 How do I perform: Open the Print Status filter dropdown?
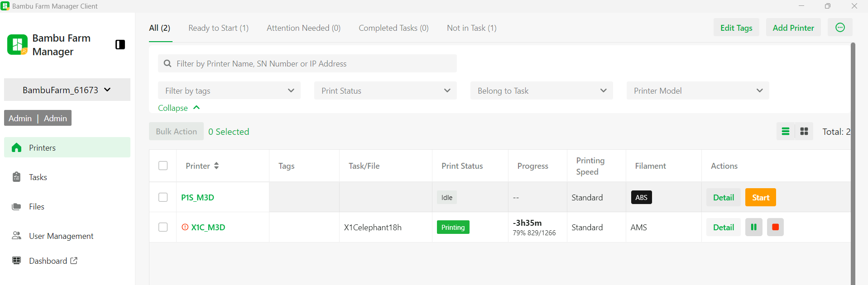click(385, 90)
